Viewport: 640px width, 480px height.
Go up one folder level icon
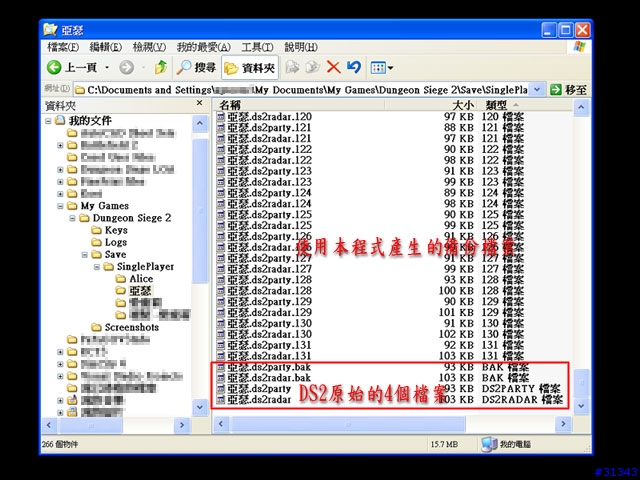coord(161,67)
